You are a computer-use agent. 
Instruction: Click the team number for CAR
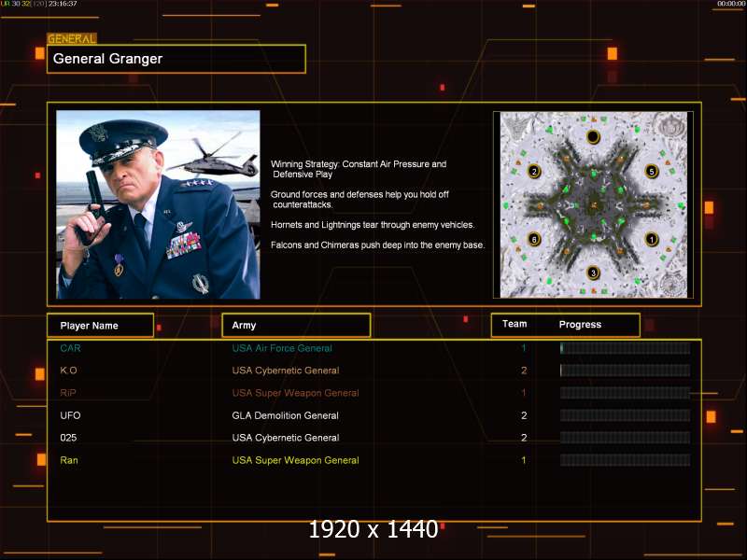pos(524,348)
